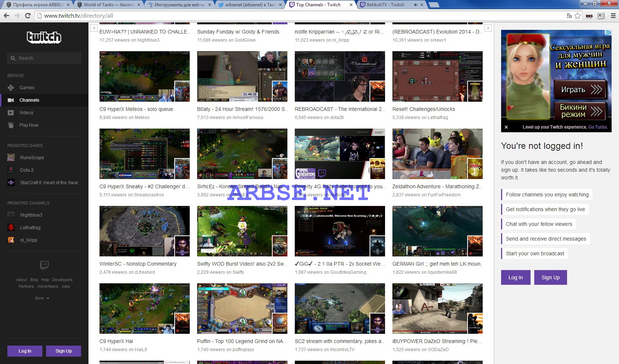
Task: Click the browser address bar URL
Action: coord(78,16)
